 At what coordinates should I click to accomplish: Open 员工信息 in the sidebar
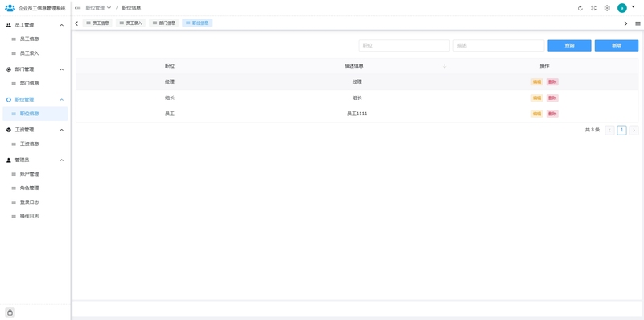35,39
